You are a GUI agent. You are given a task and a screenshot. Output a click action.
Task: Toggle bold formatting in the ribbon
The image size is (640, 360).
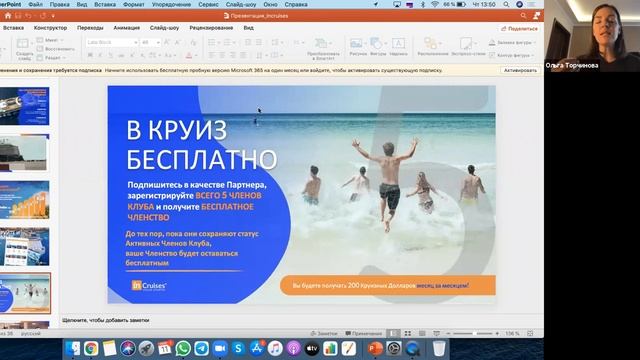click(x=90, y=55)
